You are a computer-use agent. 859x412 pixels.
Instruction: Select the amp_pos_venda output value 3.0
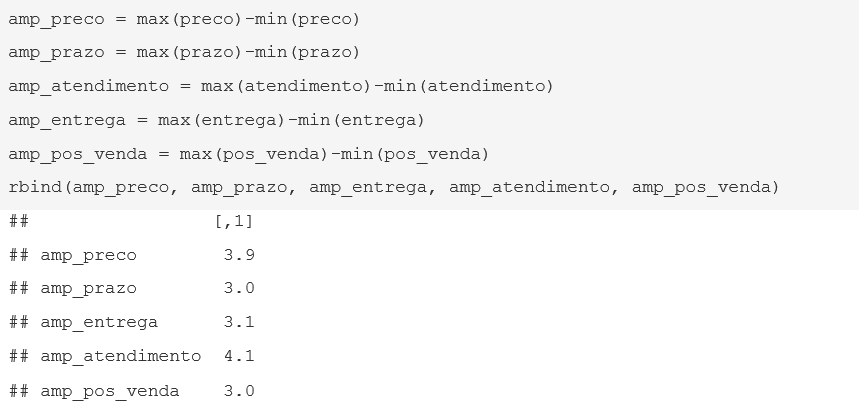(x=239, y=391)
